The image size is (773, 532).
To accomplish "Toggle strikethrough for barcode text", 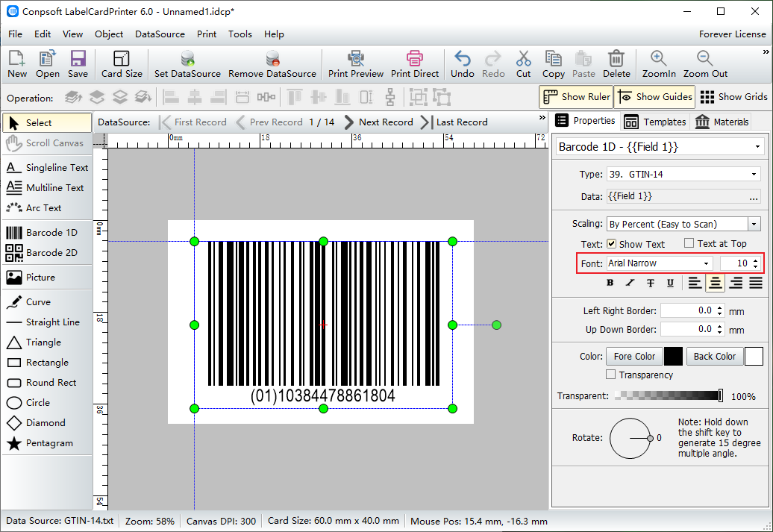I will pos(650,283).
